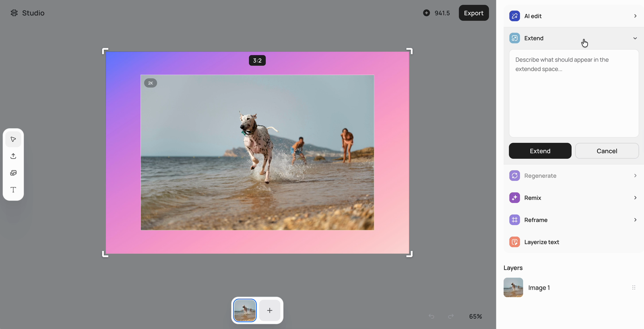The image size is (644, 329).
Task: Click the black Extend button
Action: pos(540,151)
